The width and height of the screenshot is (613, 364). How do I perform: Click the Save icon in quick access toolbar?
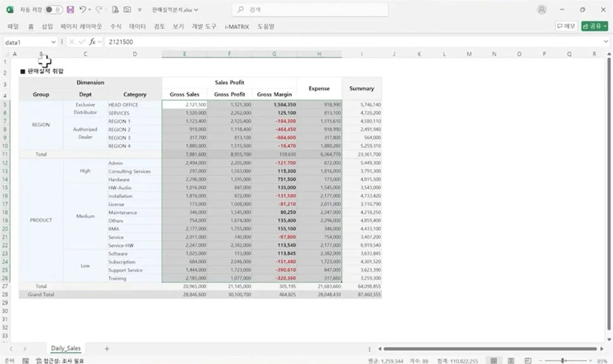point(70,10)
